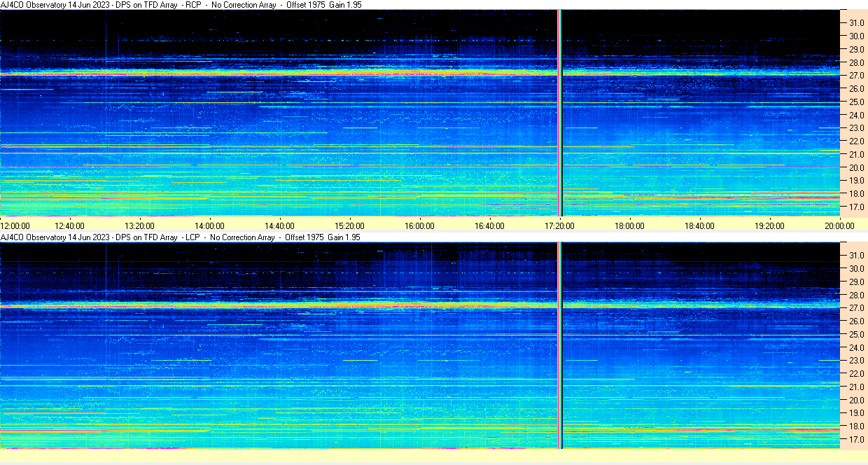The image size is (868, 465).
Task: Select the 14:00:00 time axis marker
Action: [x=209, y=225]
